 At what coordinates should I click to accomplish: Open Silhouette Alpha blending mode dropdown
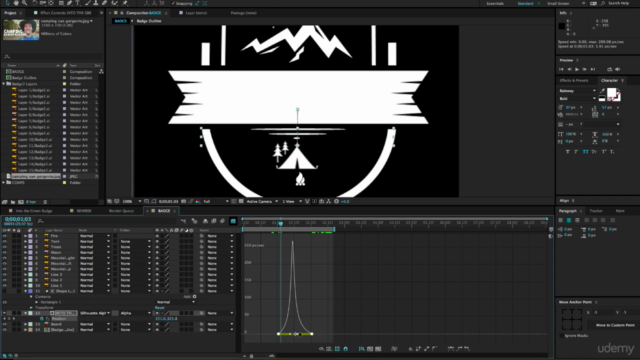coord(95,313)
